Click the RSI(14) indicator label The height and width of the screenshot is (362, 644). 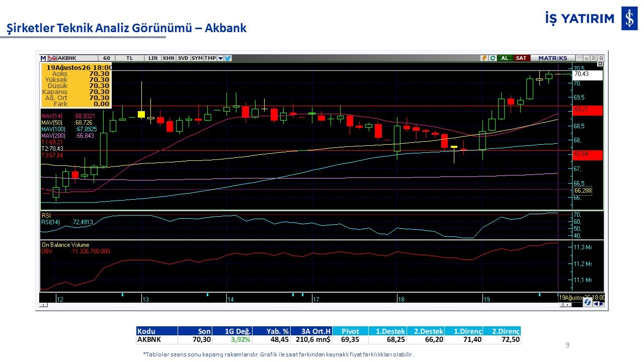pyautogui.click(x=51, y=222)
